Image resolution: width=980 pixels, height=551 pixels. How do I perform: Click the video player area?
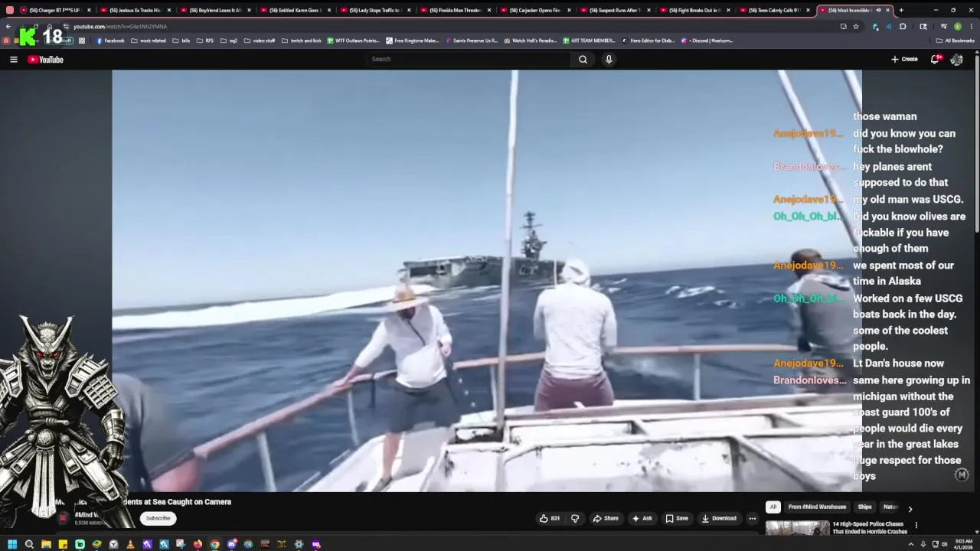(487, 281)
